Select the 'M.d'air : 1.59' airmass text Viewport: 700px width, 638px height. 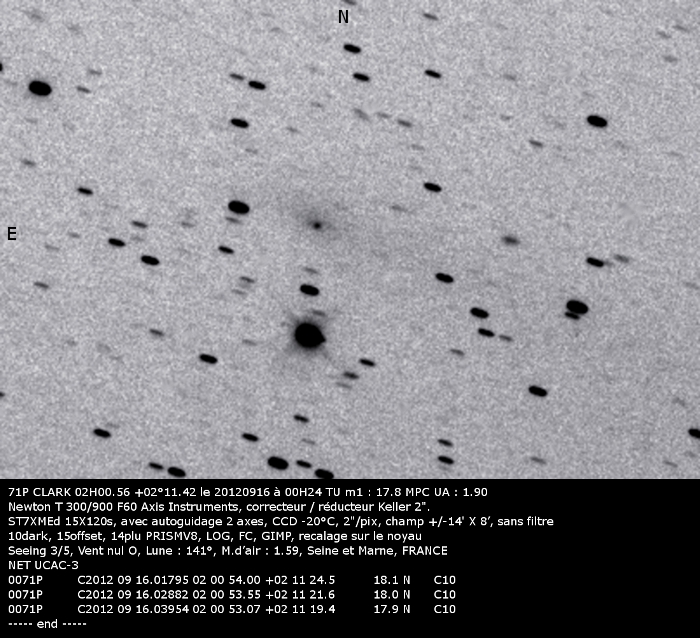point(262,550)
